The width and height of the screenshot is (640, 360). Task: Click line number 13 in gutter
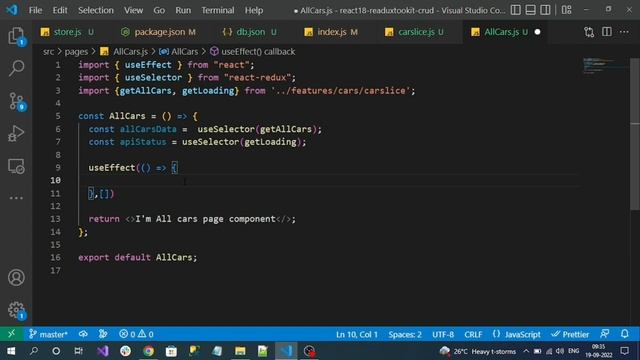[56, 219]
